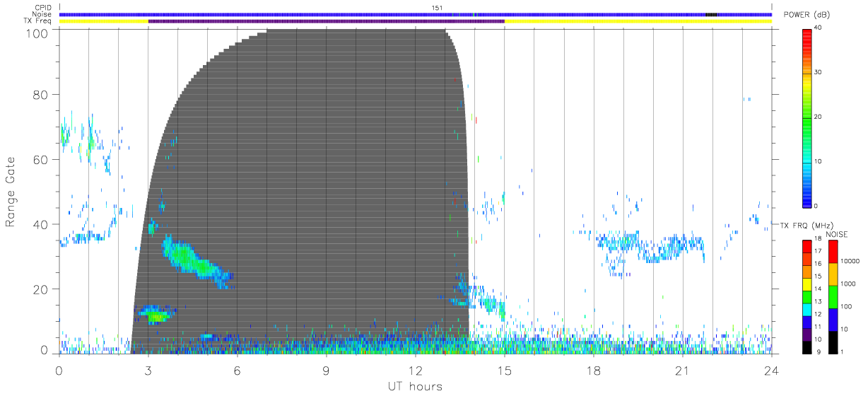Image resolution: width=868 pixels, height=401 pixels.
Task: Click the CPID value 151
Action: pos(437,8)
